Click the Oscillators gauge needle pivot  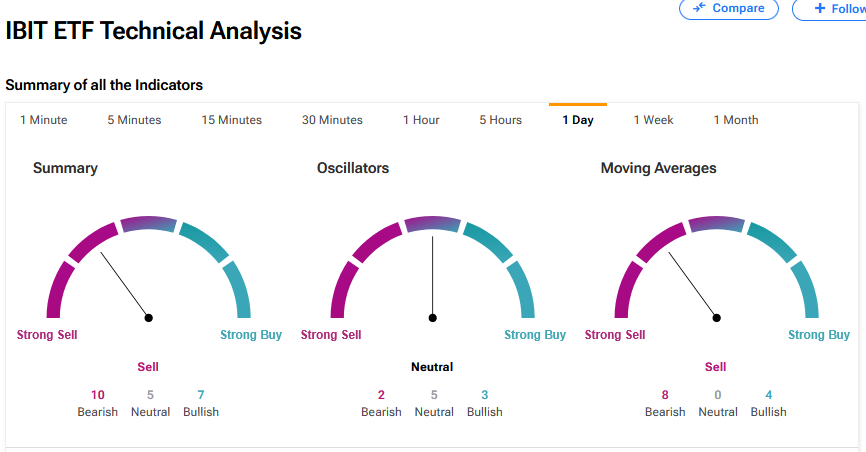pyautogui.click(x=433, y=318)
